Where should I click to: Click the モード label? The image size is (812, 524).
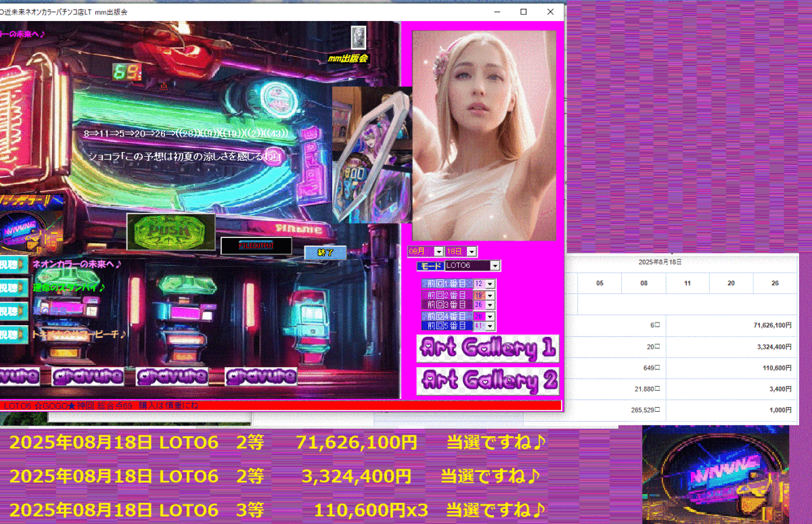pyautogui.click(x=430, y=266)
